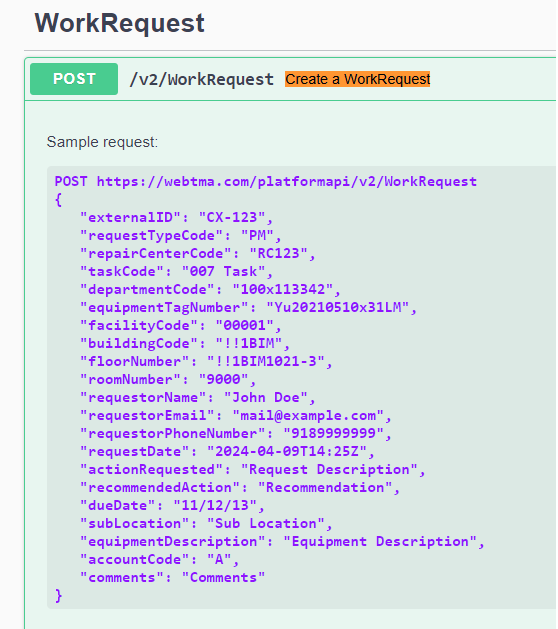Click the Sample request: label
Image resolution: width=558 pixels, height=629 pixels.
(x=102, y=142)
